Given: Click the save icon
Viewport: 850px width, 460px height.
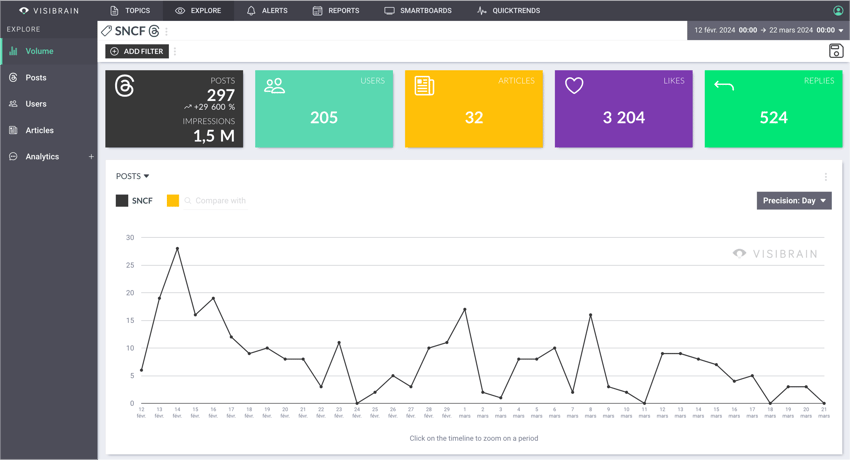Looking at the screenshot, I should [x=836, y=51].
